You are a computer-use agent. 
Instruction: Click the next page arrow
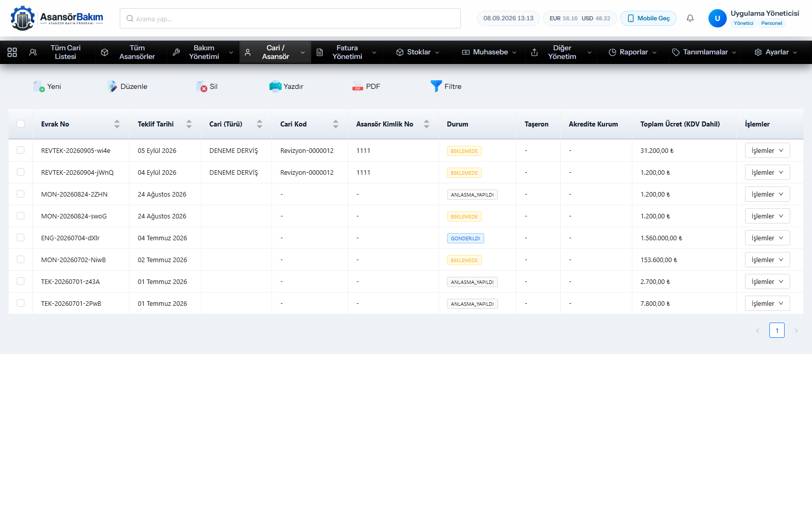(x=796, y=331)
